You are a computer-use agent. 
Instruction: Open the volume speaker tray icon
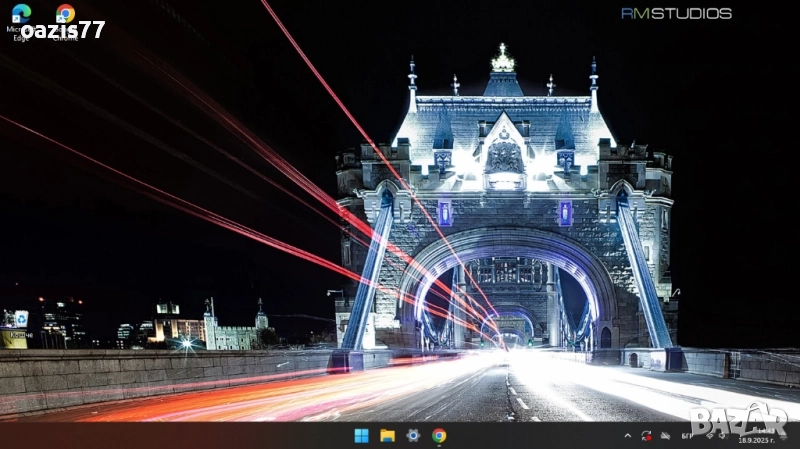(x=722, y=436)
